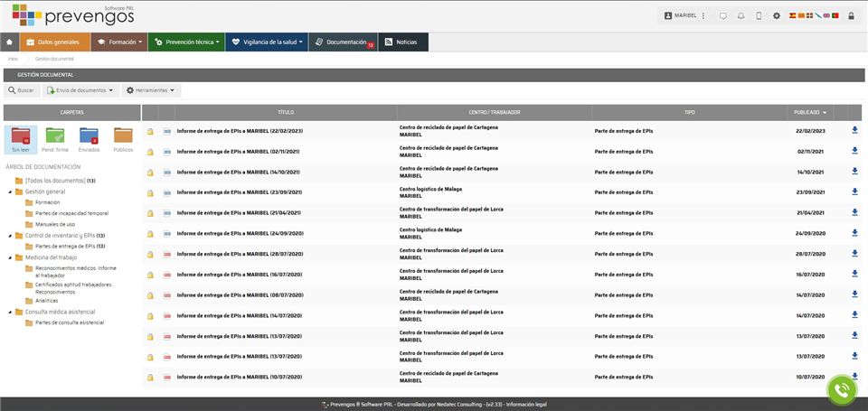Click the green phone call floating button
The height and width of the screenshot is (411, 868).
[842, 389]
